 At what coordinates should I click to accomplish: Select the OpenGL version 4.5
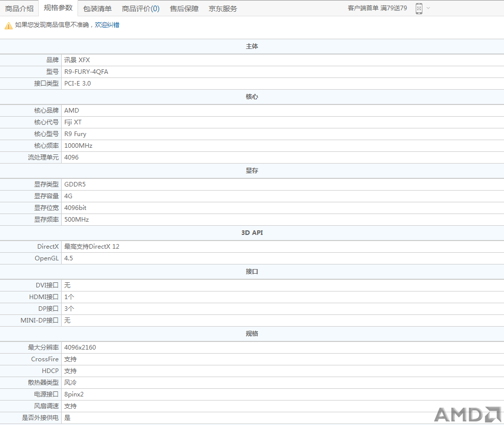point(68,258)
